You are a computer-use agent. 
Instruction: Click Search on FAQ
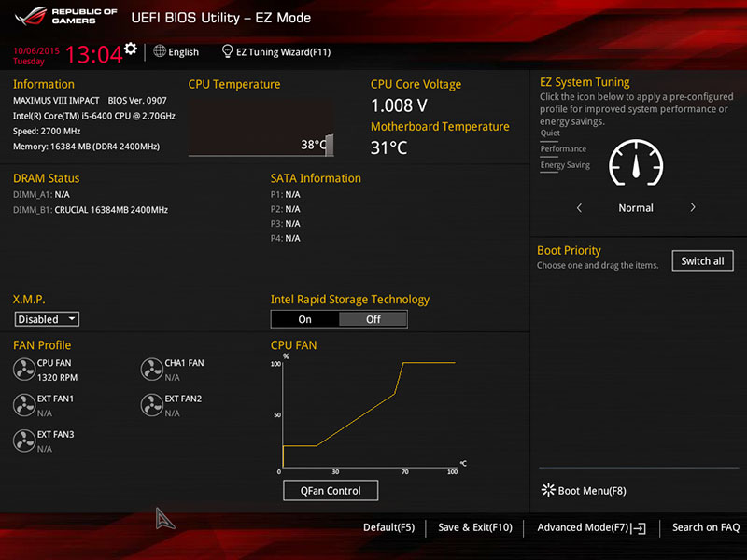(x=706, y=527)
